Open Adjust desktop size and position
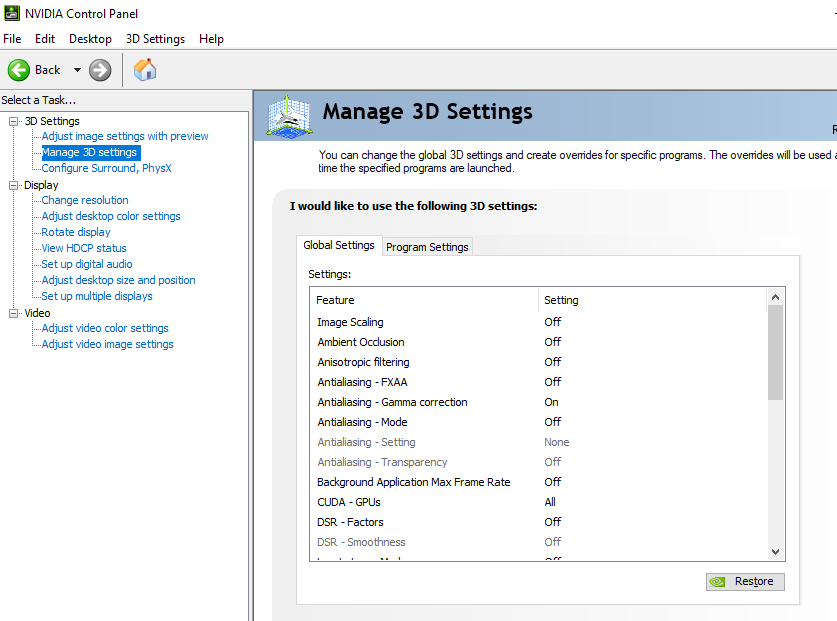The height and width of the screenshot is (621, 837). click(x=119, y=280)
